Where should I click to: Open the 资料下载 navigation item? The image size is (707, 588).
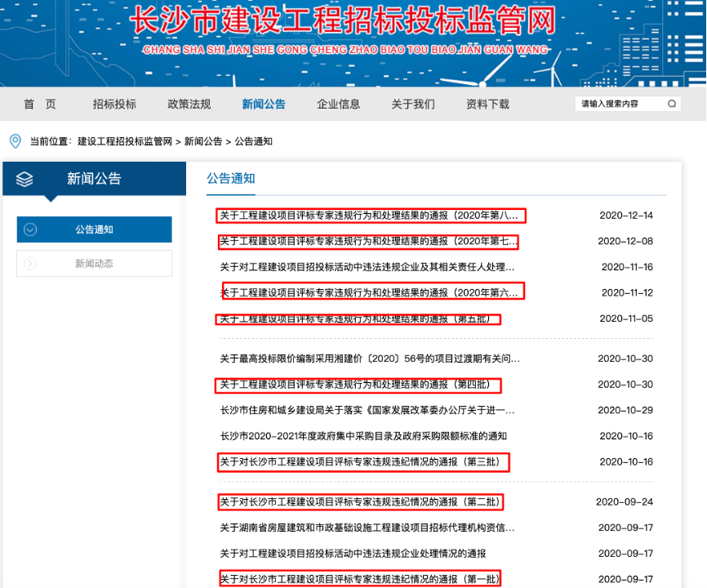488,104
